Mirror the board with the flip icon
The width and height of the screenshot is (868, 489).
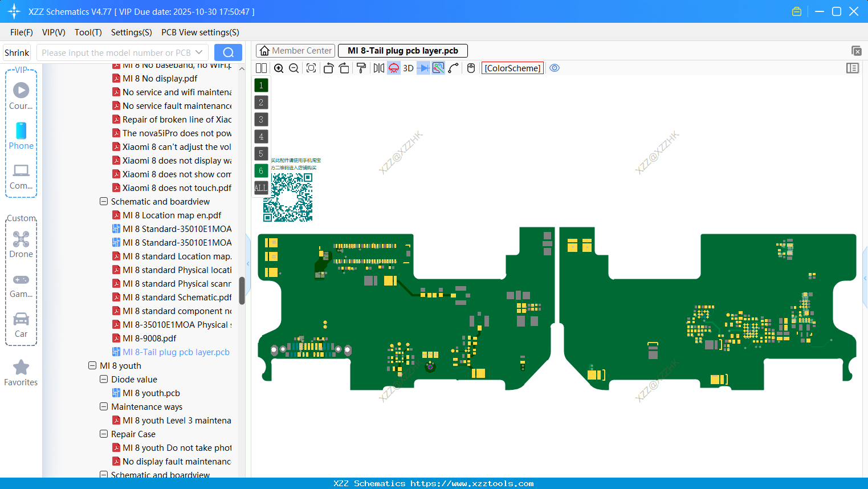click(x=379, y=68)
